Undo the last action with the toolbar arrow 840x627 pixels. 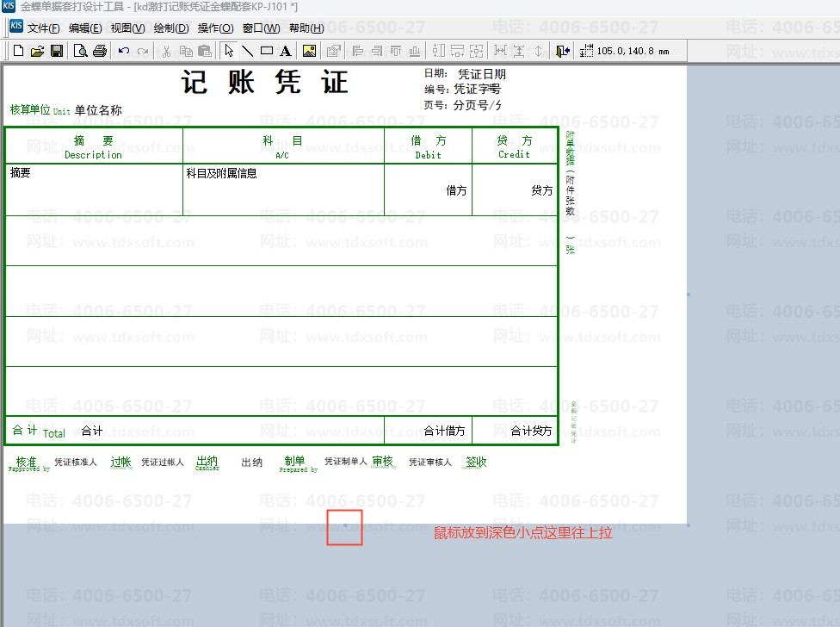coord(124,51)
